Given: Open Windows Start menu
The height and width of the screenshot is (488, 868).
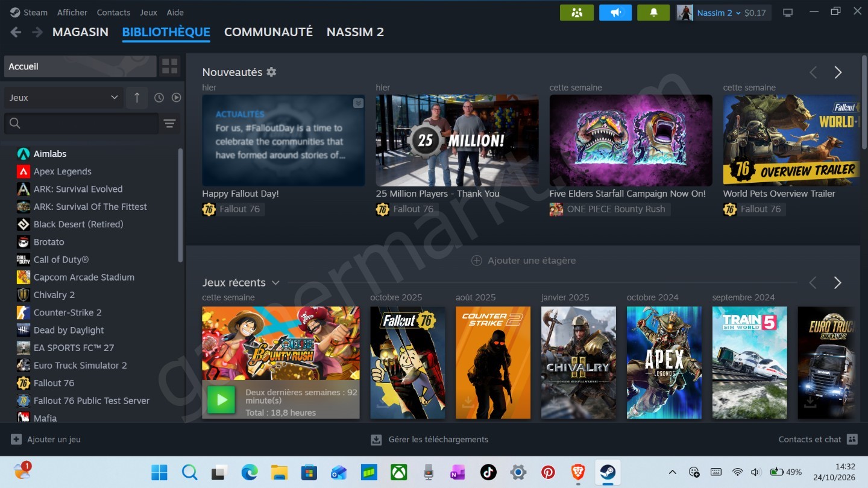Looking at the screenshot, I should [x=159, y=472].
